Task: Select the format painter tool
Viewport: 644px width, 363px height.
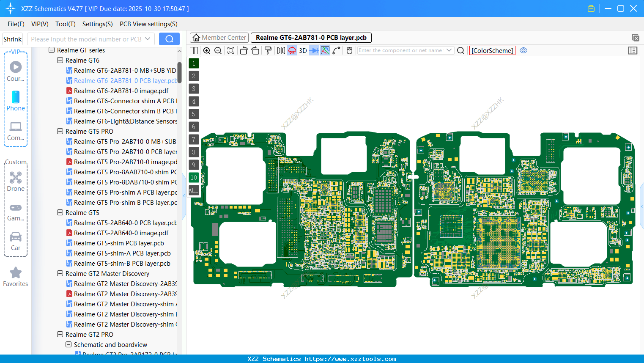Action: (x=268, y=51)
